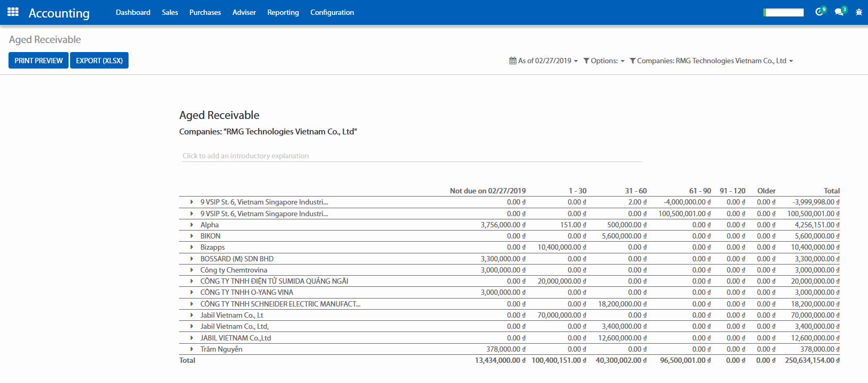Click the PRINT PREVIEW button
868x383 pixels.
tap(38, 61)
